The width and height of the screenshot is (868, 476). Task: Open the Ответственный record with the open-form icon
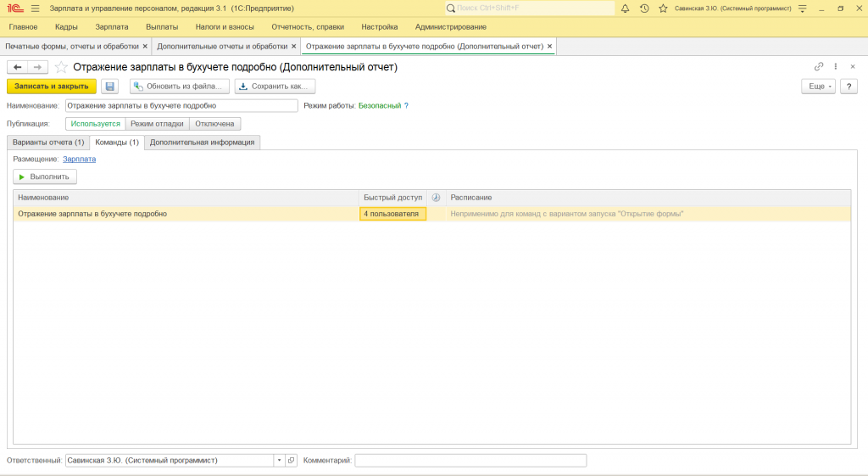pos(292,461)
